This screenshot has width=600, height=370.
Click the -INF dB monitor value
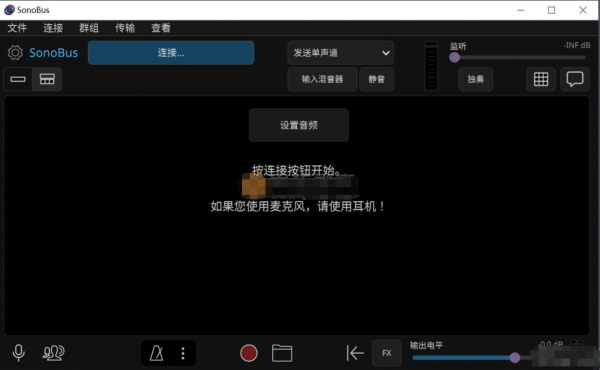coord(576,46)
